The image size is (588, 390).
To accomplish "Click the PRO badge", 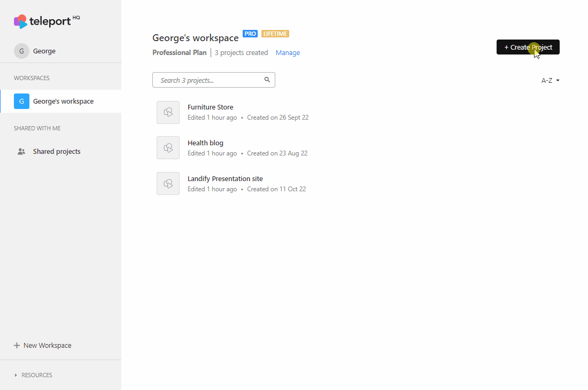I will (250, 34).
